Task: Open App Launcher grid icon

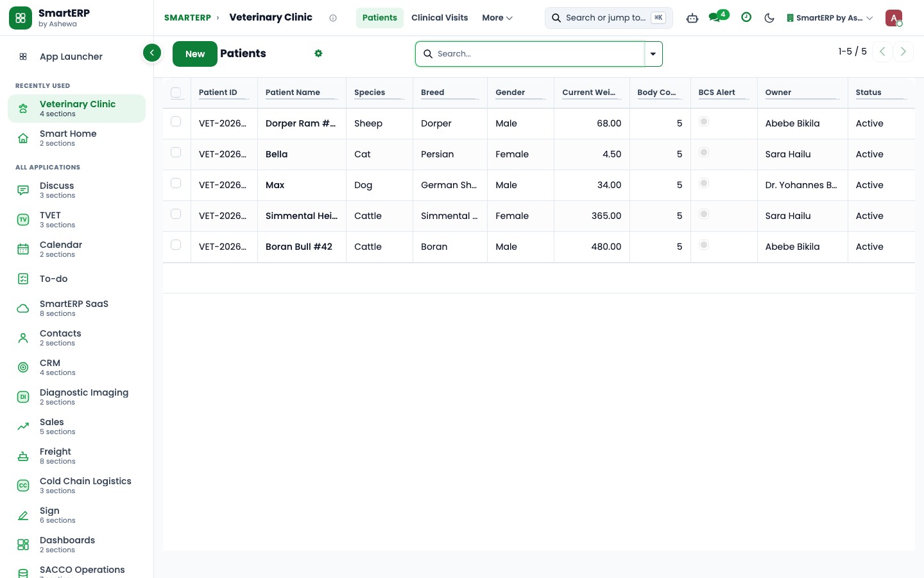Action: point(23,57)
